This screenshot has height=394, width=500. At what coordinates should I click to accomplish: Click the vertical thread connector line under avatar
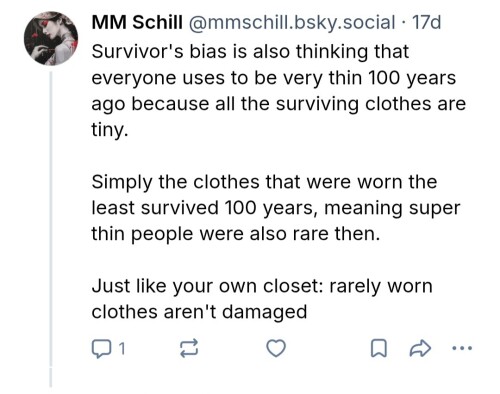click(x=51, y=218)
